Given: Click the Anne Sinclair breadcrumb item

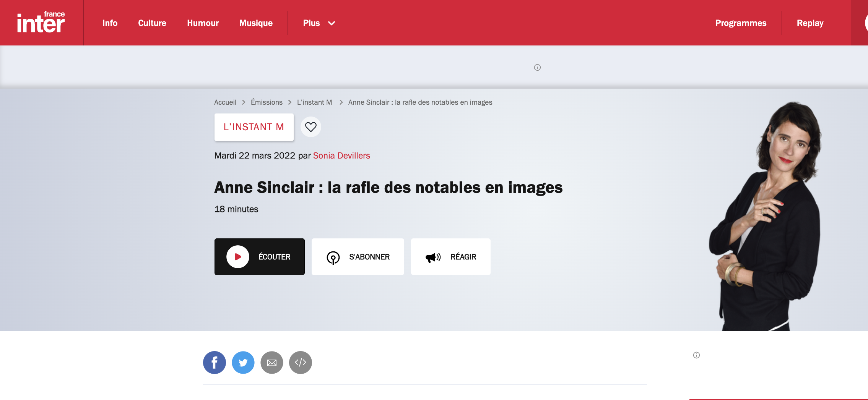Looking at the screenshot, I should click(420, 102).
